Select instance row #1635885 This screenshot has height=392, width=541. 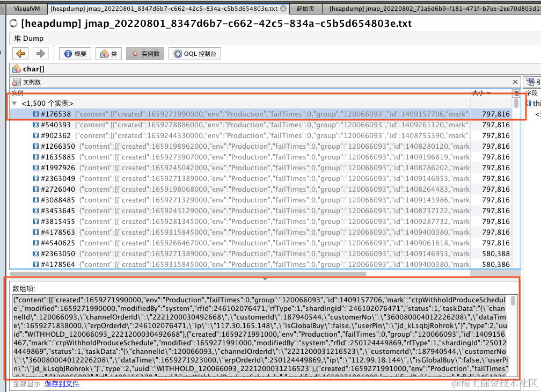(260, 157)
